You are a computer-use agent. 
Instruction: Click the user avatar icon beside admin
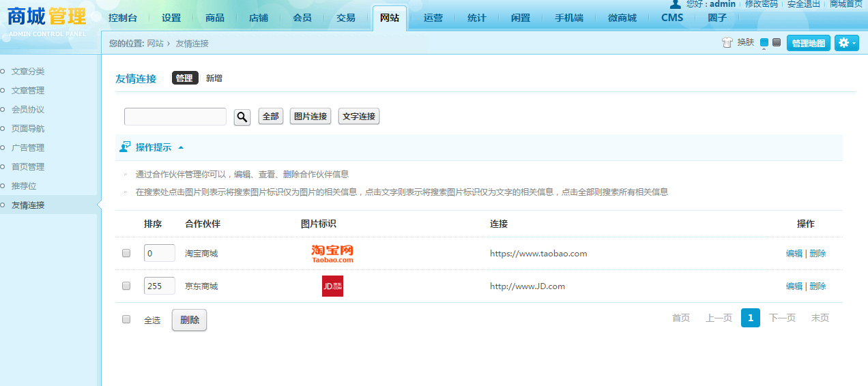click(x=676, y=4)
